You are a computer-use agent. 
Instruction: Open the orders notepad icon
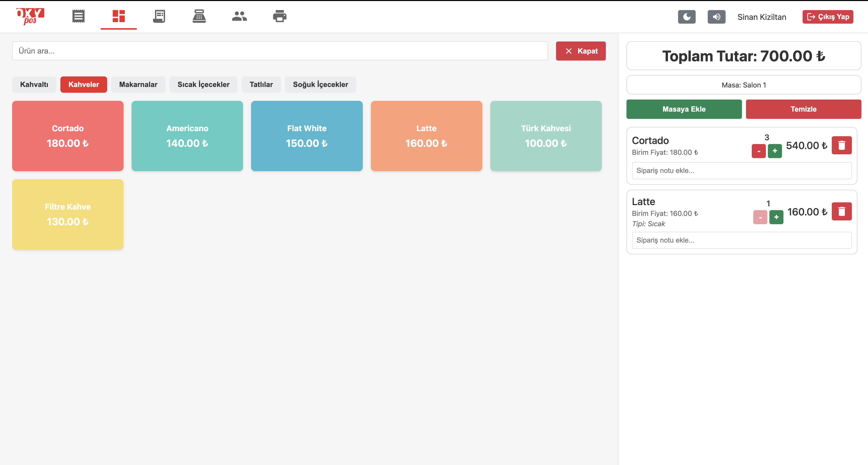tap(159, 16)
